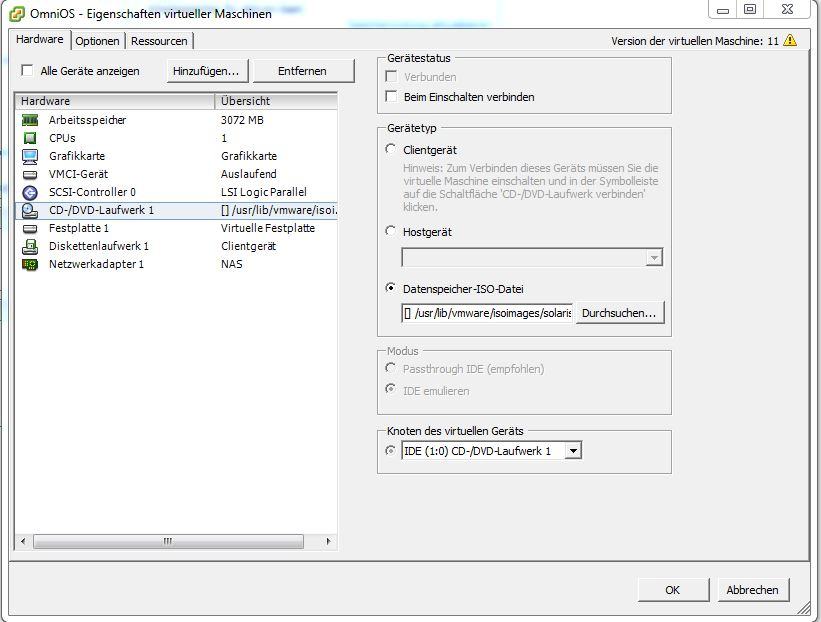The width and height of the screenshot is (821, 622).
Task: Click the Arbeitsspeicher memory icon
Action: pos(30,120)
